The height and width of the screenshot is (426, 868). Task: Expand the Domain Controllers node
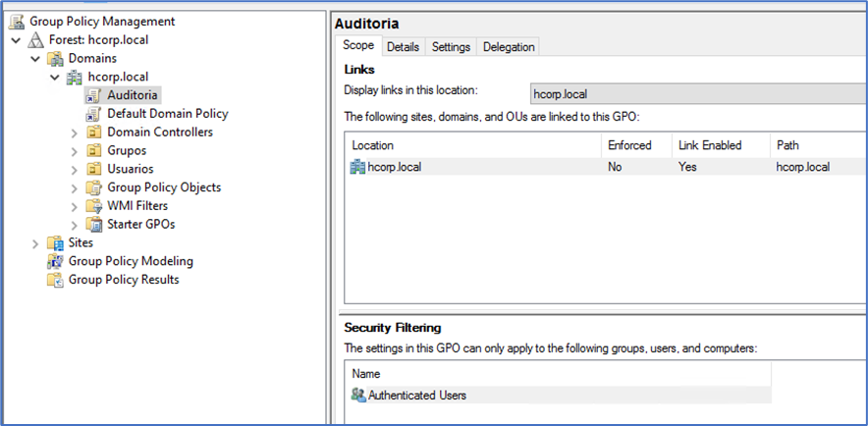75,133
